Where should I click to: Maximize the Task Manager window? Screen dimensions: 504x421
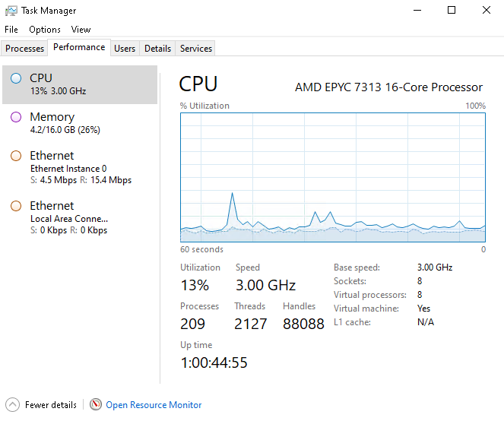click(x=452, y=11)
